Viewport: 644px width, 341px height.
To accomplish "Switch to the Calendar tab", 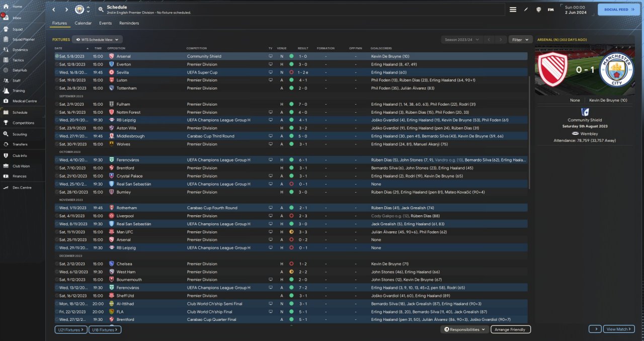I will (83, 23).
